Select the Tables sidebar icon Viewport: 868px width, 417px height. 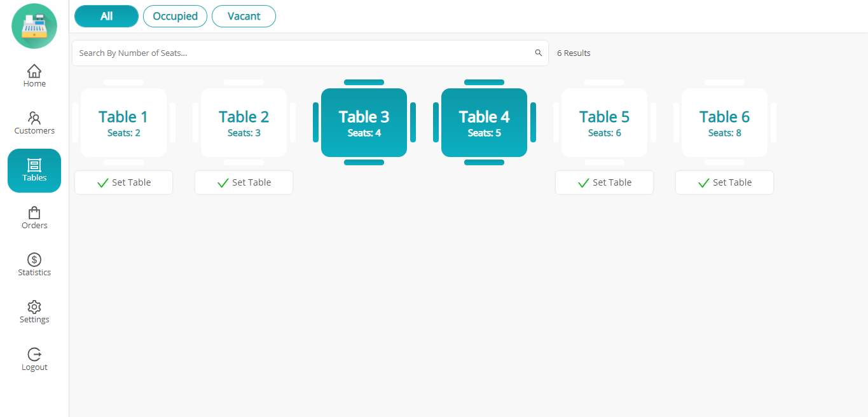(34, 165)
